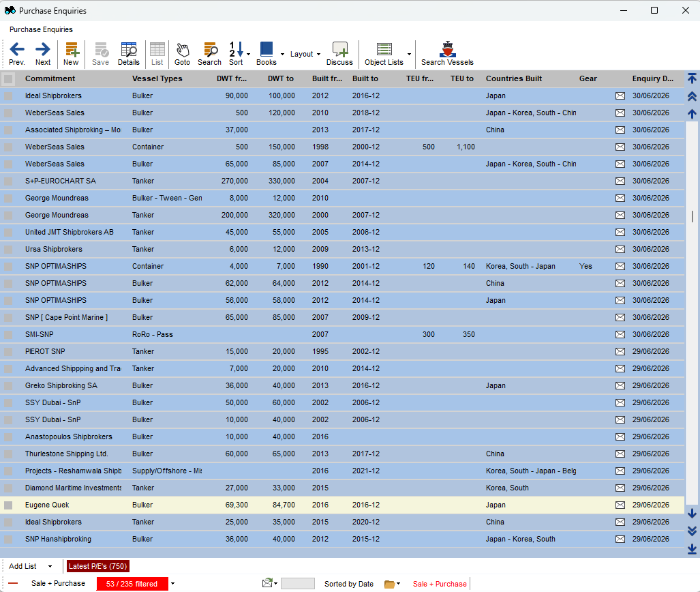Image resolution: width=700 pixels, height=592 pixels.
Task: Click the Sort icon
Action: click(236, 54)
